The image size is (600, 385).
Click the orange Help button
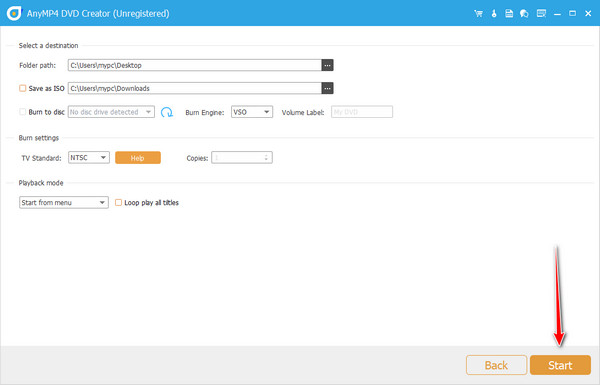coord(138,158)
